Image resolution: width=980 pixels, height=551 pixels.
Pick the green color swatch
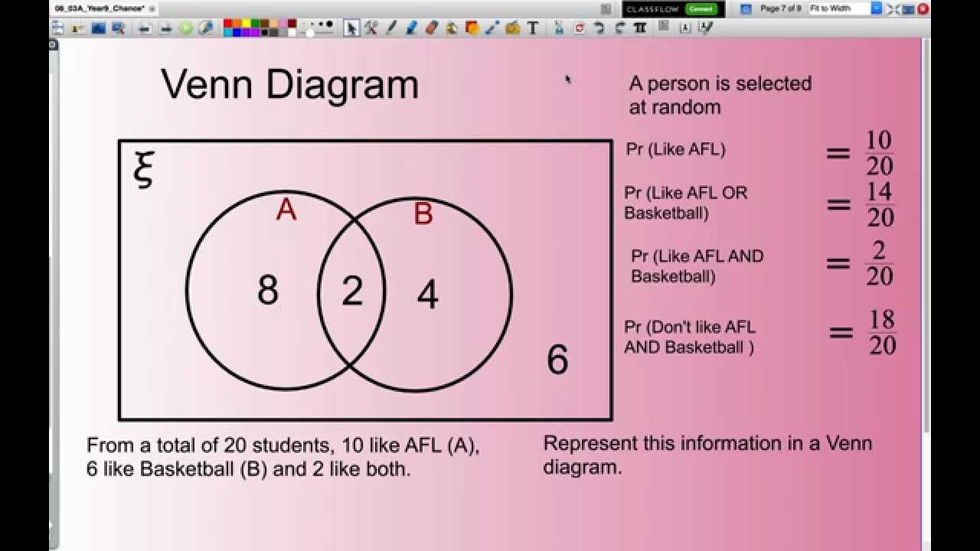coord(255,23)
